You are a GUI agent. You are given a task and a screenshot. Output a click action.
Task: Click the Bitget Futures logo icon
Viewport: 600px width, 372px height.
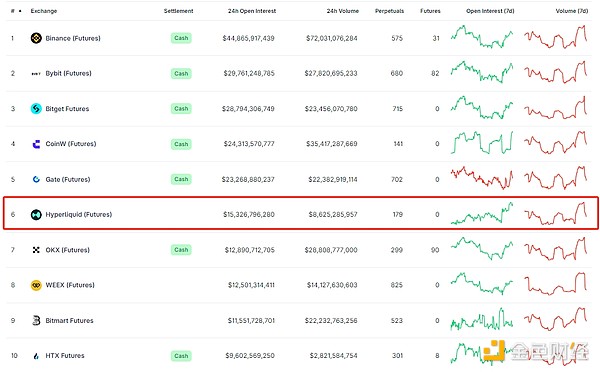[x=36, y=109]
